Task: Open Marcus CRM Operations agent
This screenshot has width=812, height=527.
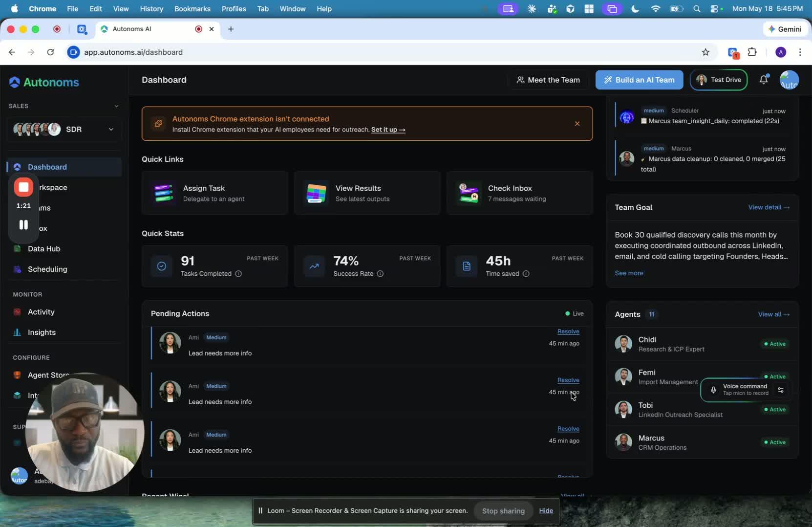Action: (702, 442)
